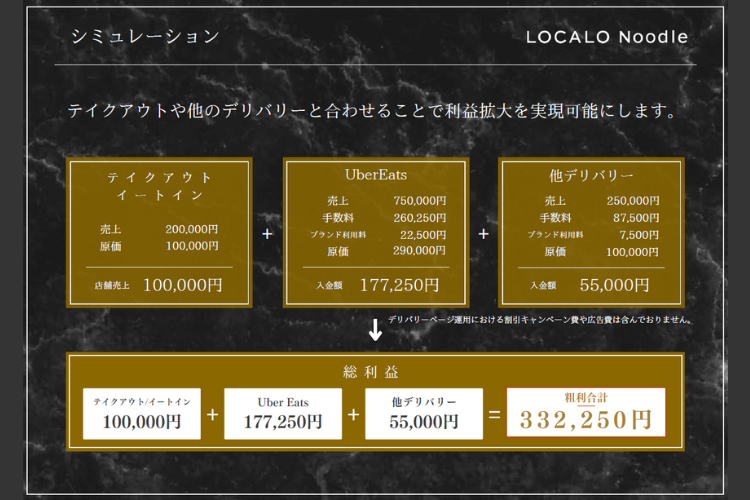The height and width of the screenshot is (500, 750).
Task: Select the 店舗売上 100,000円 total row
Action: pyautogui.click(x=160, y=285)
